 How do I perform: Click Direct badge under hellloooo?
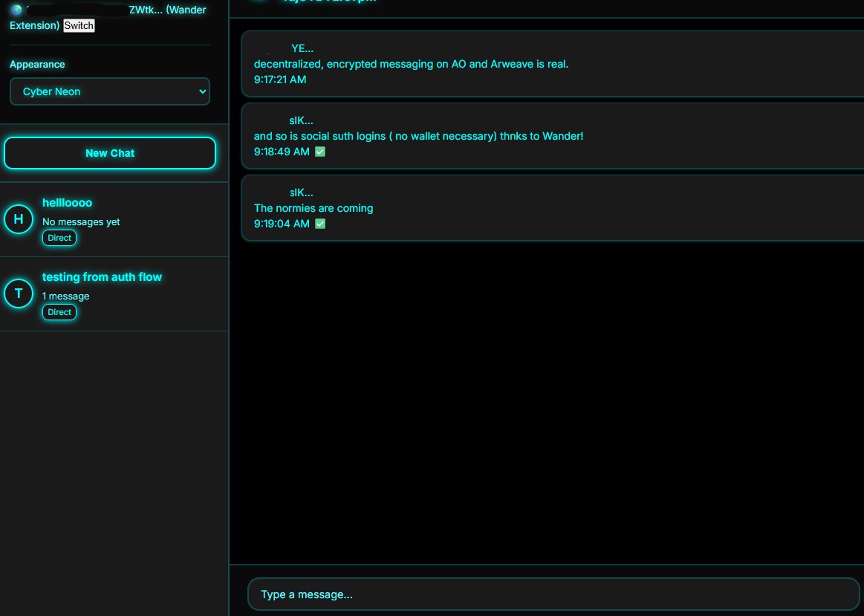click(x=59, y=238)
